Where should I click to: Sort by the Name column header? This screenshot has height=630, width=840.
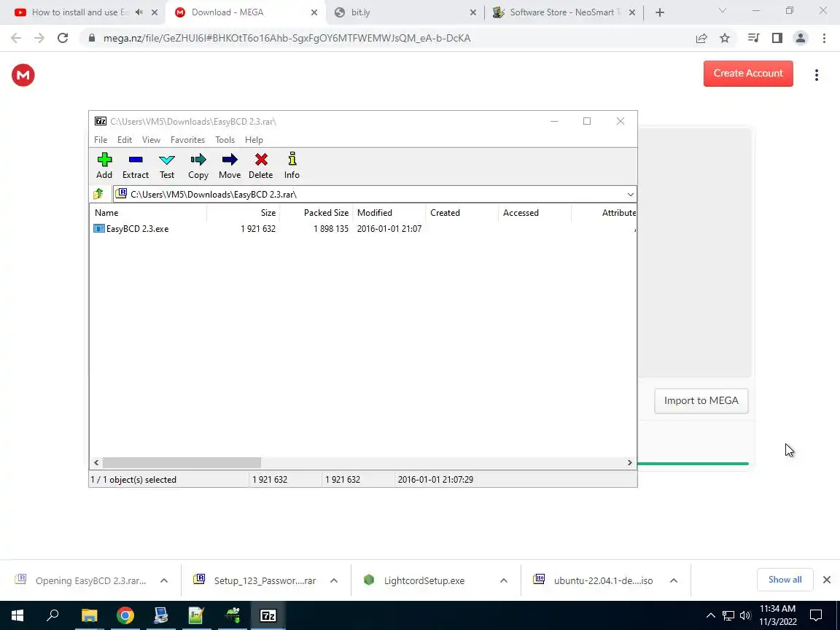[149, 213]
